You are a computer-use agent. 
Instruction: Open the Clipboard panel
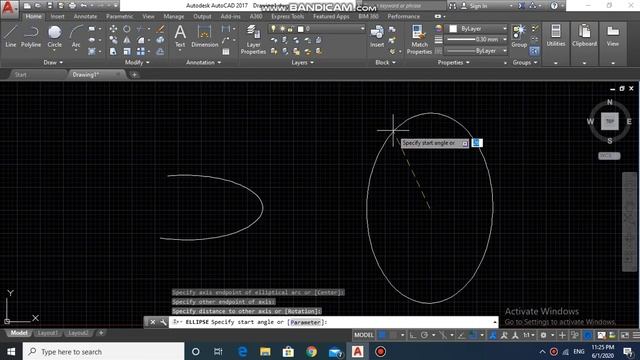(x=584, y=36)
